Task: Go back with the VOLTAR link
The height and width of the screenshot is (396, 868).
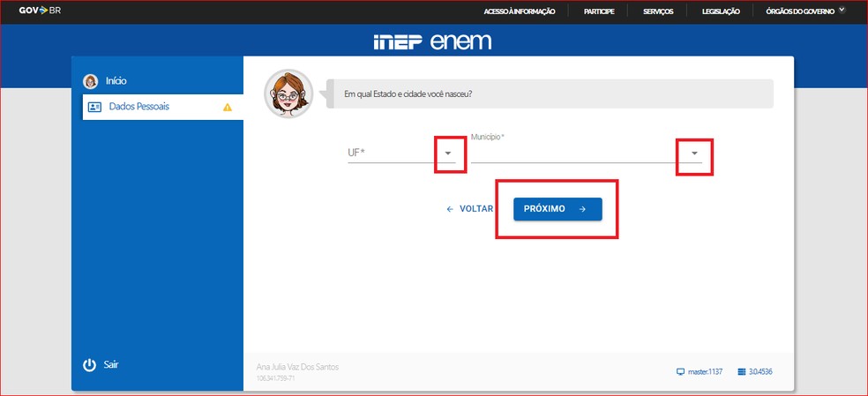Action: (x=470, y=209)
